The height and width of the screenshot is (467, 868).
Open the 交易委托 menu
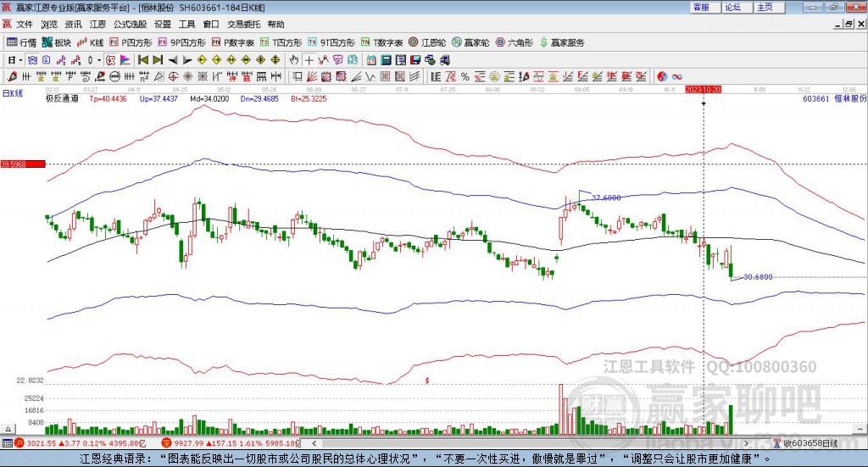point(243,25)
